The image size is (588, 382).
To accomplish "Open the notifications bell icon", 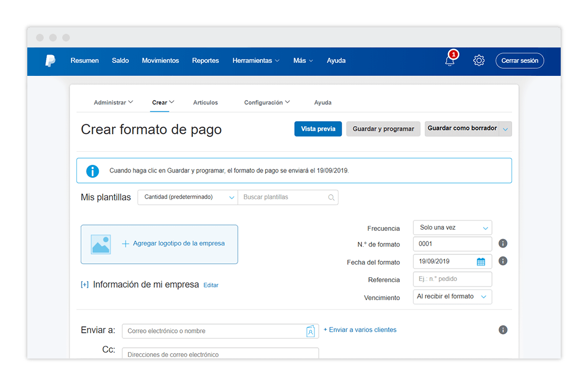I will tap(450, 61).
